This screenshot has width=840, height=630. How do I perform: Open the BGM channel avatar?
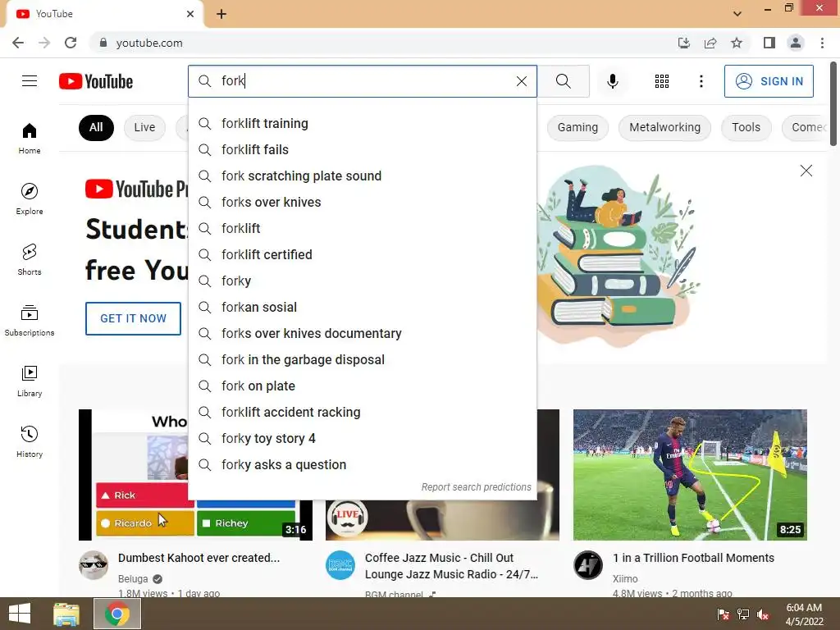click(340, 565)
